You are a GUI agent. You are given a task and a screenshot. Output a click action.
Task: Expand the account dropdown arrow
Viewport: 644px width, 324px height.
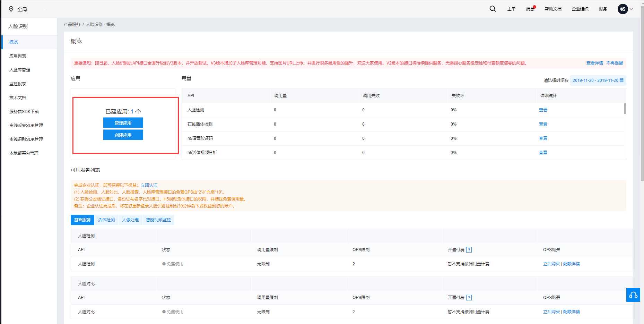point(631,9)
